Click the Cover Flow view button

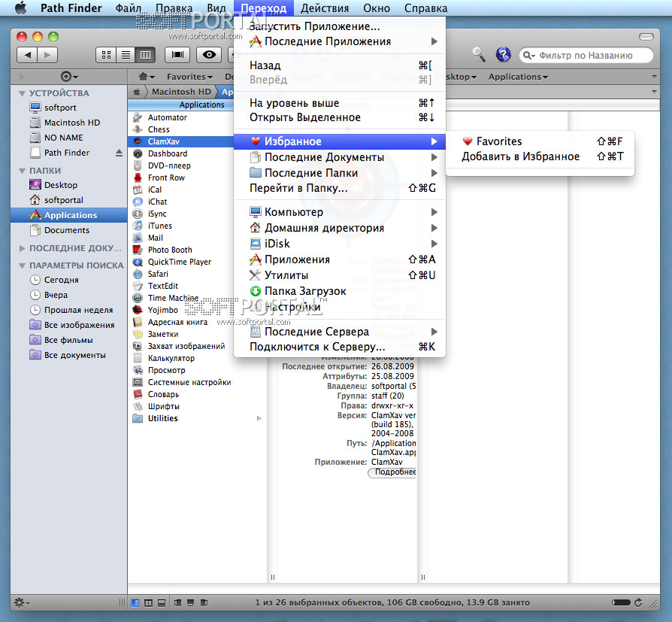[177, 55]
